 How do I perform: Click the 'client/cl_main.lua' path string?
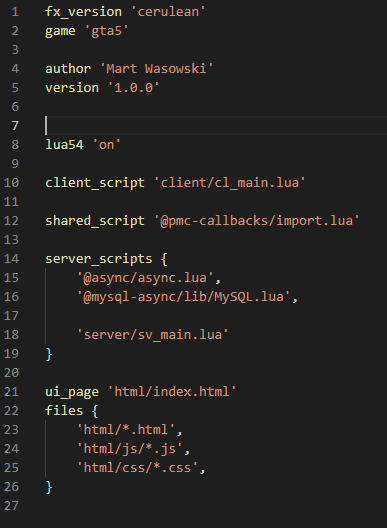[x=230, y=183]
